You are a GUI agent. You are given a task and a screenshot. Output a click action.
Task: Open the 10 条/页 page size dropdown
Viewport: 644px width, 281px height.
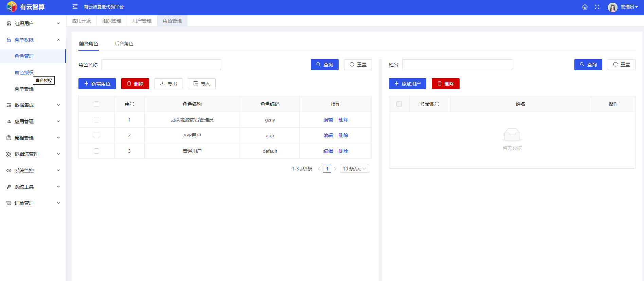point(354,169)
